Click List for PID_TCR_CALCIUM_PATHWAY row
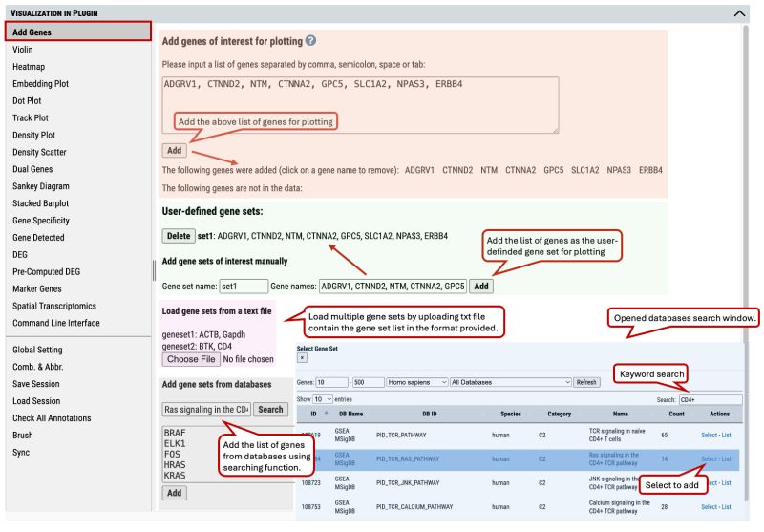Screen dimensions: 764x532 pos(726,507)
